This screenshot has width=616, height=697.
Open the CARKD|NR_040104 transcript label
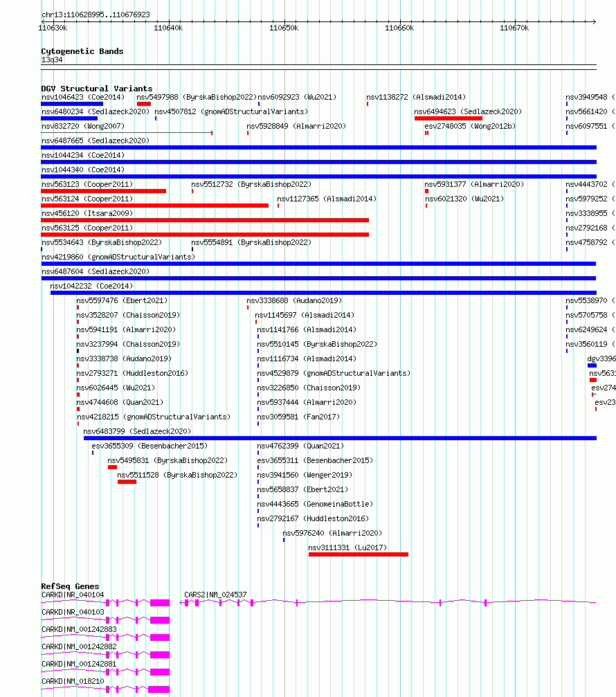click(73, 595)
